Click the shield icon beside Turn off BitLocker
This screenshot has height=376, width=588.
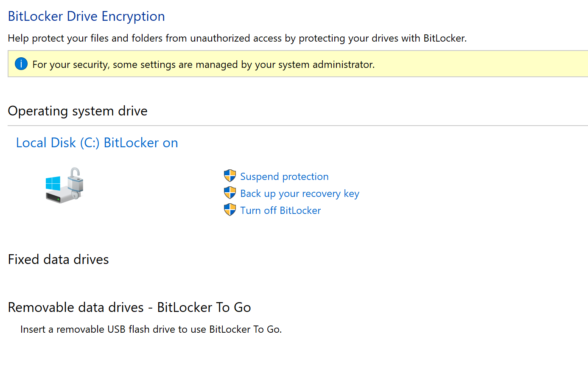click(230, 210)
